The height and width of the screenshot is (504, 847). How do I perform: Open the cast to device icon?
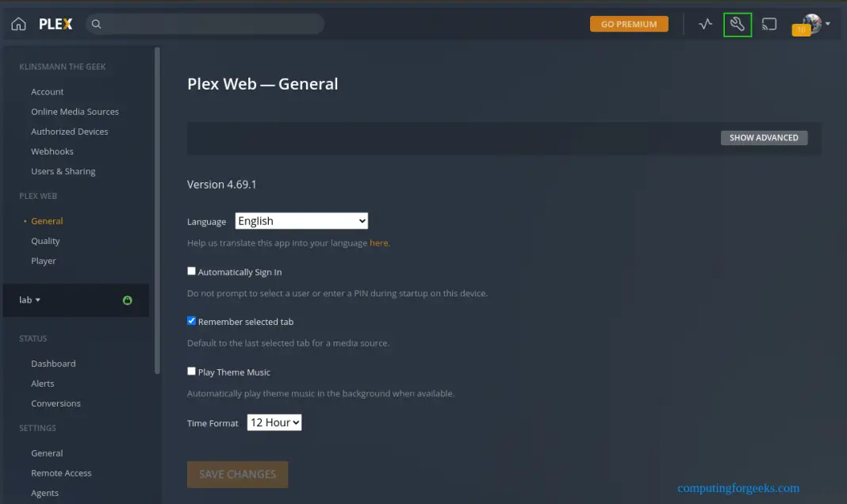pos(768,24)
